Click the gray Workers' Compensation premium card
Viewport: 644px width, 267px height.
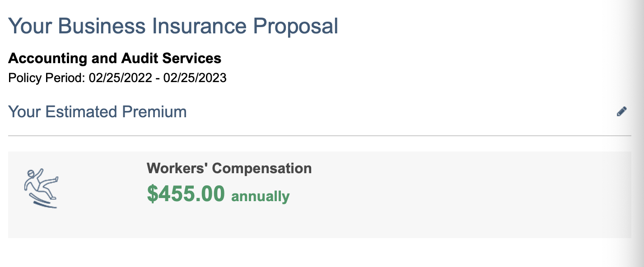point(319,195)
